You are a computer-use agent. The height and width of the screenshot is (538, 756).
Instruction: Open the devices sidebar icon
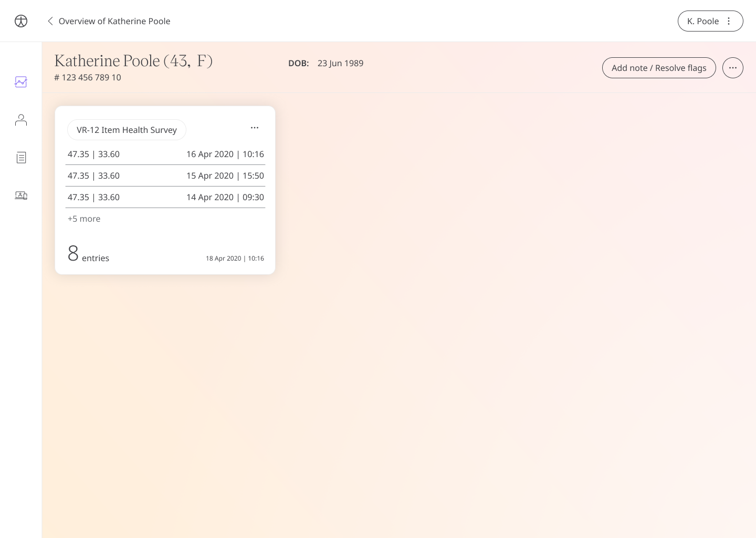coord(21,195)
